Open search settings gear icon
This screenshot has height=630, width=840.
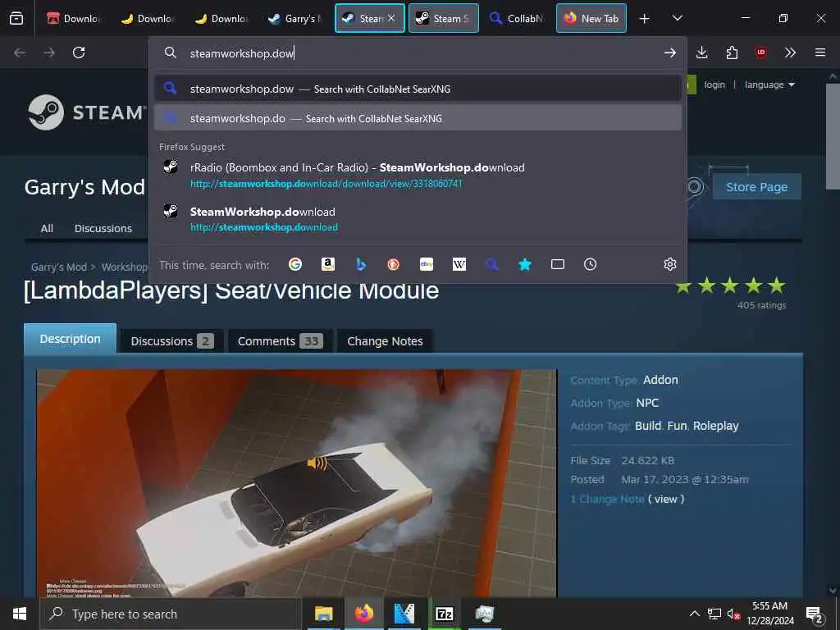pos(669,264)
